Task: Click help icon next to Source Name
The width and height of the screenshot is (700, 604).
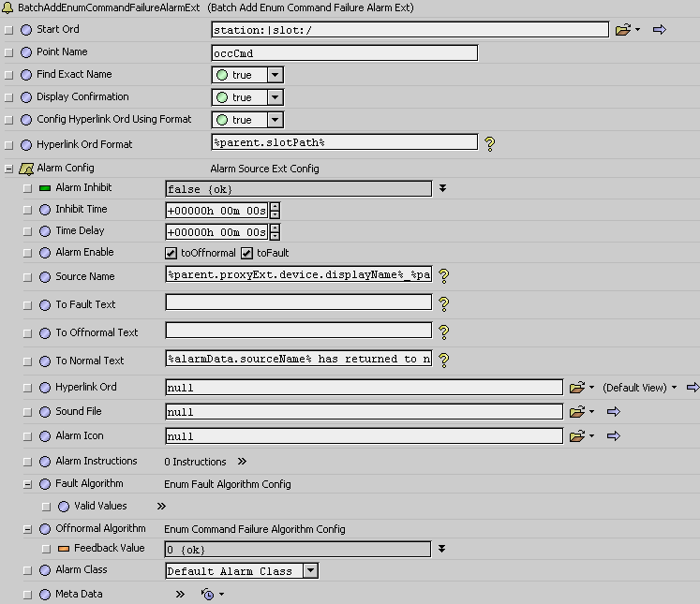Action: tap(444, 276)
